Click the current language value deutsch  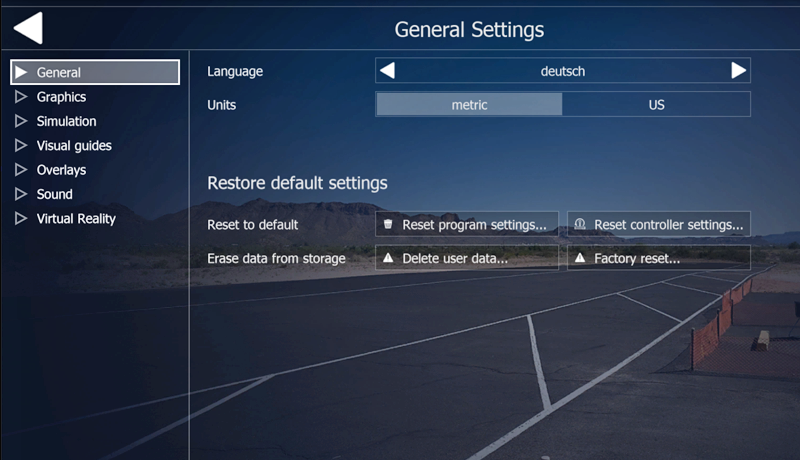click(x=563, y=71)
